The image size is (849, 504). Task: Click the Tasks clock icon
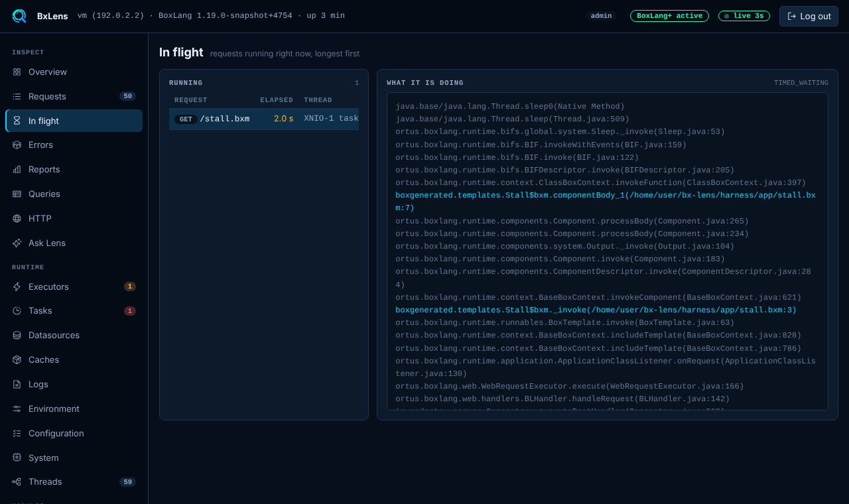(x=17, y=310)
